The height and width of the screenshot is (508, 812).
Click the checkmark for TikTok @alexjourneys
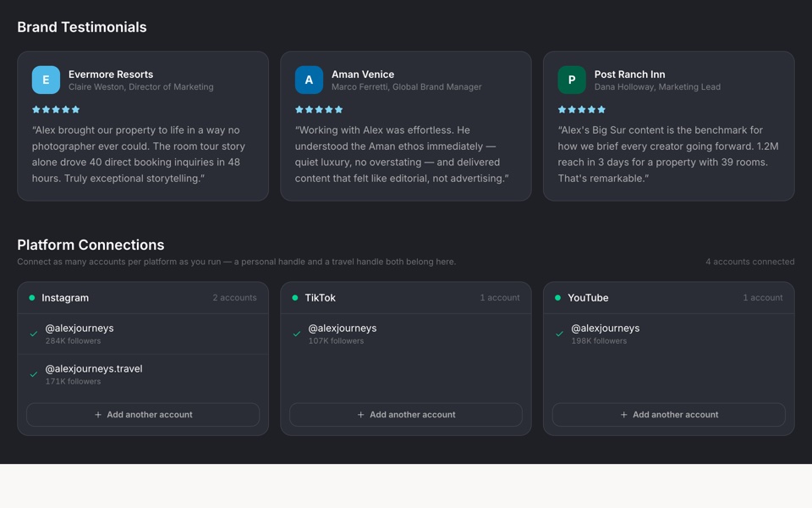[x=297, y=334]
